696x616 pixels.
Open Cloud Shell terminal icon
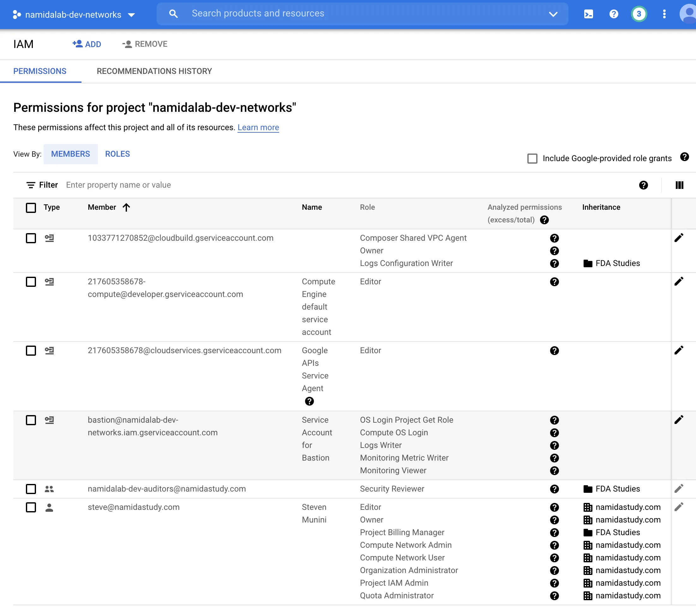pos(588,14)
